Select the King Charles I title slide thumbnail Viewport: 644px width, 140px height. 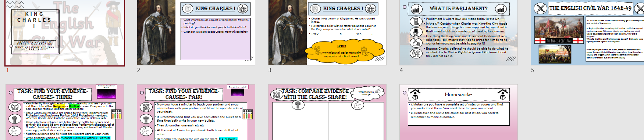coord(65,33)
